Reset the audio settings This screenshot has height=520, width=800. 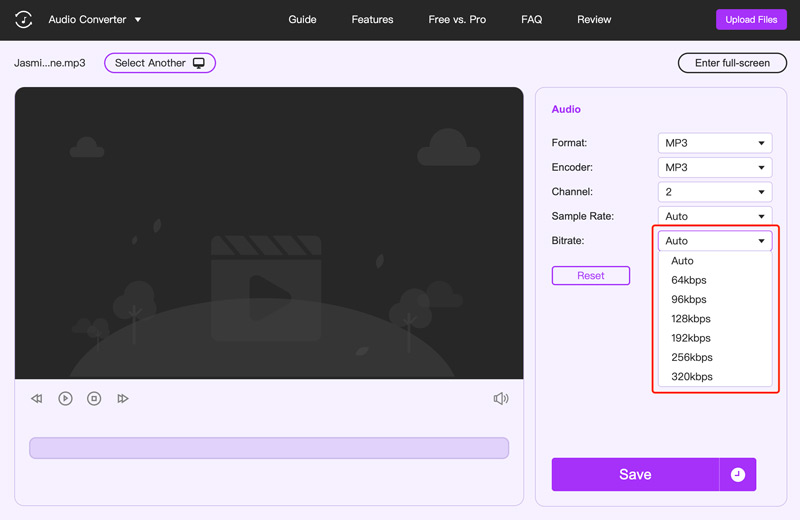pos(590,276)
